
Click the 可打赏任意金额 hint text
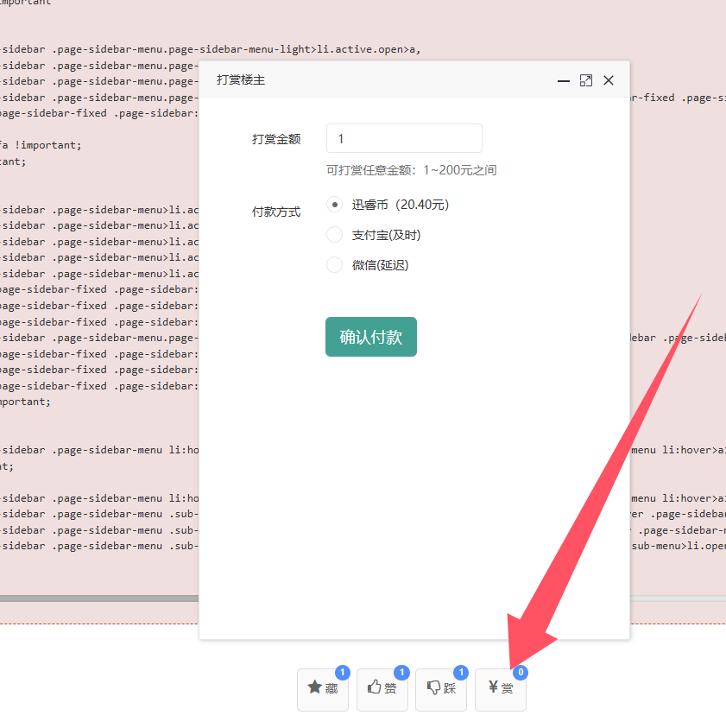411,170
